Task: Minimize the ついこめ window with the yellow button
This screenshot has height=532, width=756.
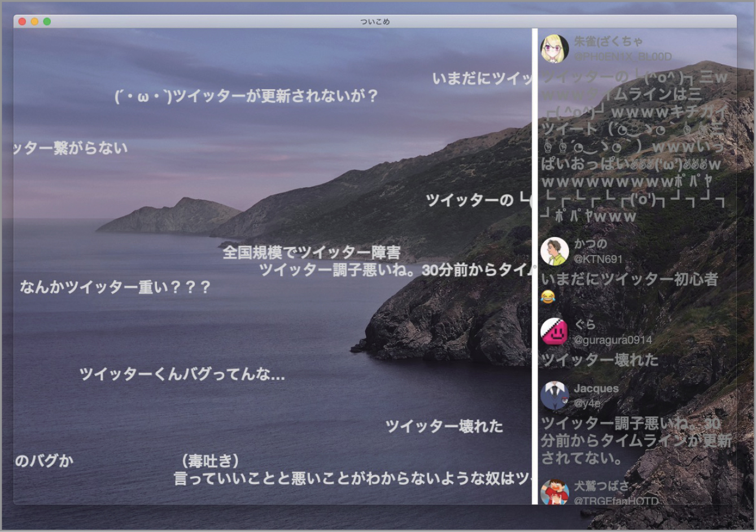Action: point(34,21)
